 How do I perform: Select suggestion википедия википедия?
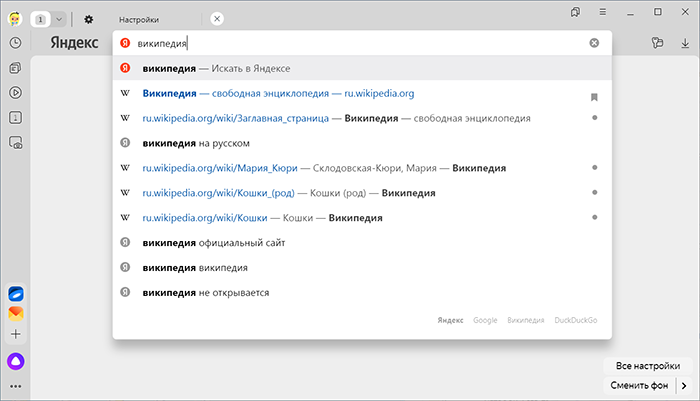[x=362, y=268]
